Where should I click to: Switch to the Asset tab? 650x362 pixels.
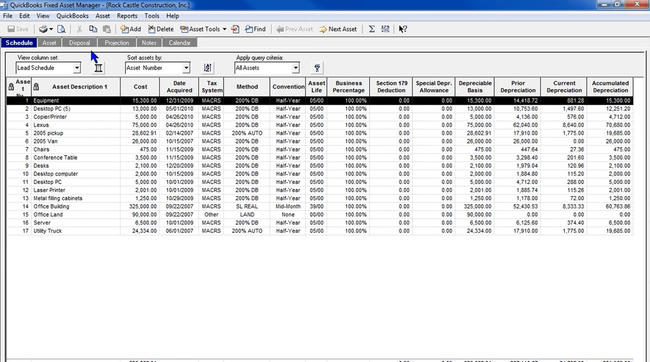pyautogui.click(x=49, y=43)
